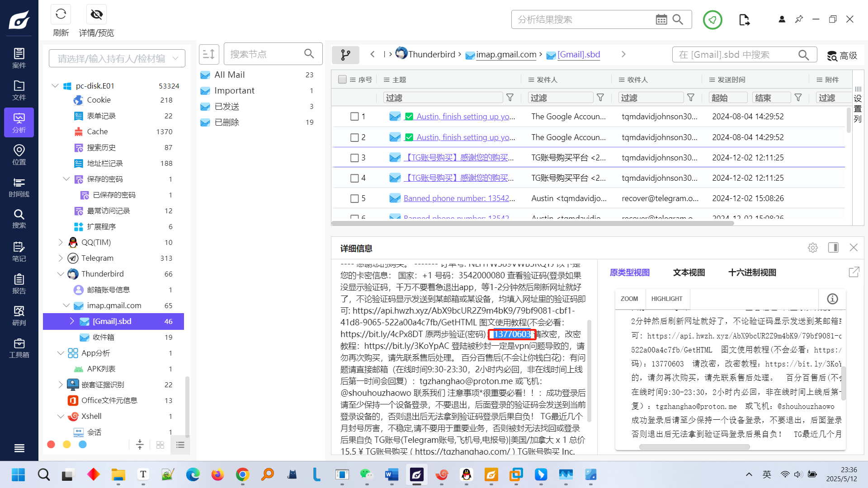Image resolution: width=868 pixels, height=488 pixels.
Task: Collapse the 保存的密码 tree node
Action: pos(66,179)
